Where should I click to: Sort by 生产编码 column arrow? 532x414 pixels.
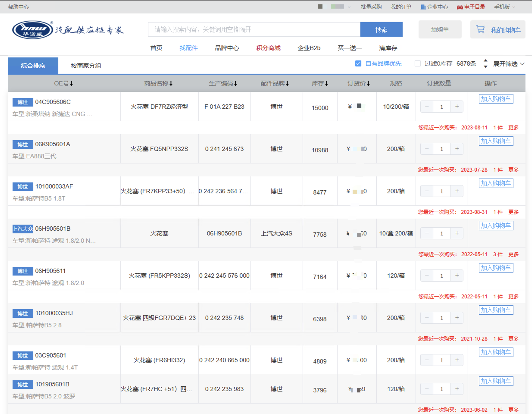coord(236,84)
